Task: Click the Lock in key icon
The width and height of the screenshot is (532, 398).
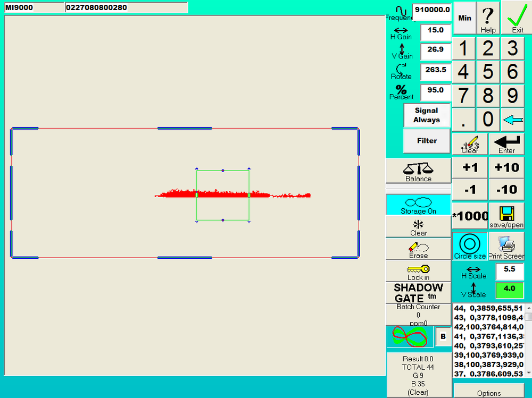Action: pyautogui.click(x=418, y=272)
